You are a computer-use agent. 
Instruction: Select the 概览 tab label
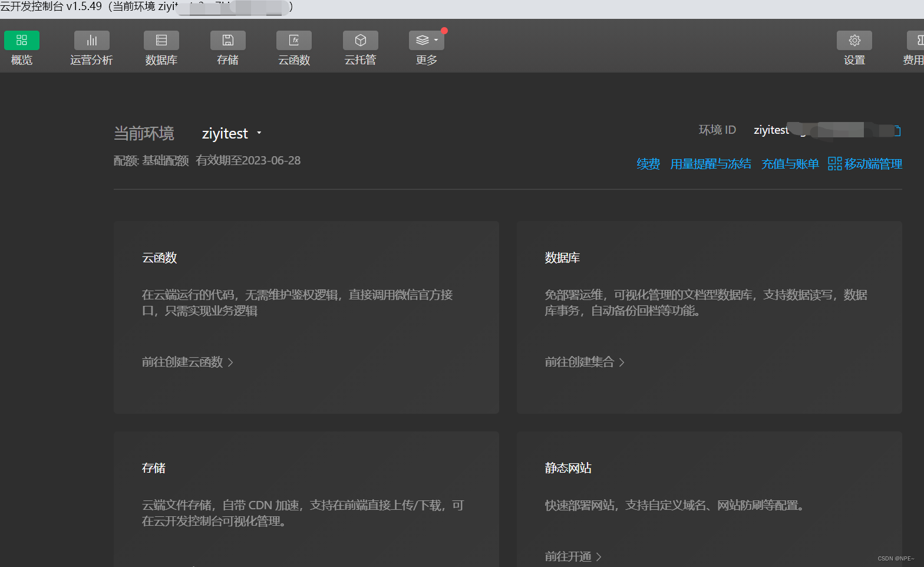pos(22,60)
